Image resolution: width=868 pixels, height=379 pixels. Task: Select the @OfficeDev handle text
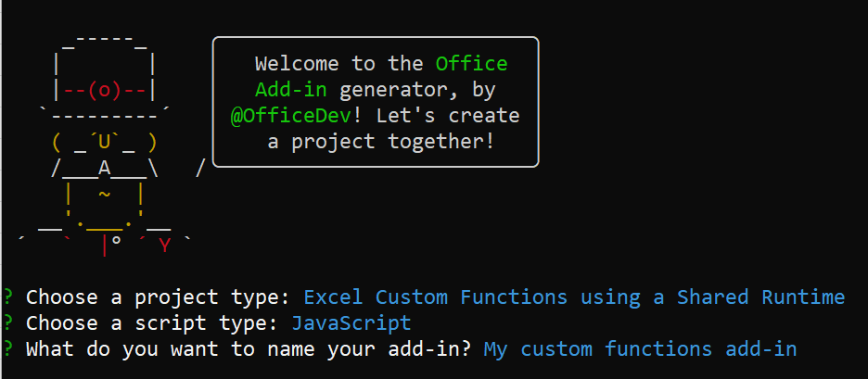click(290, 116)
